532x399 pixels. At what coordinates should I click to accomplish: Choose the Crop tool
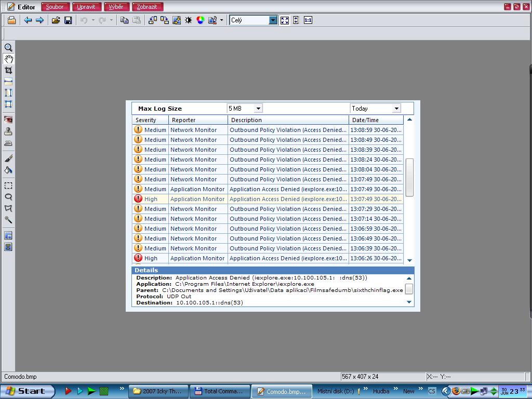pyautogui.click(x=8, y=70)
